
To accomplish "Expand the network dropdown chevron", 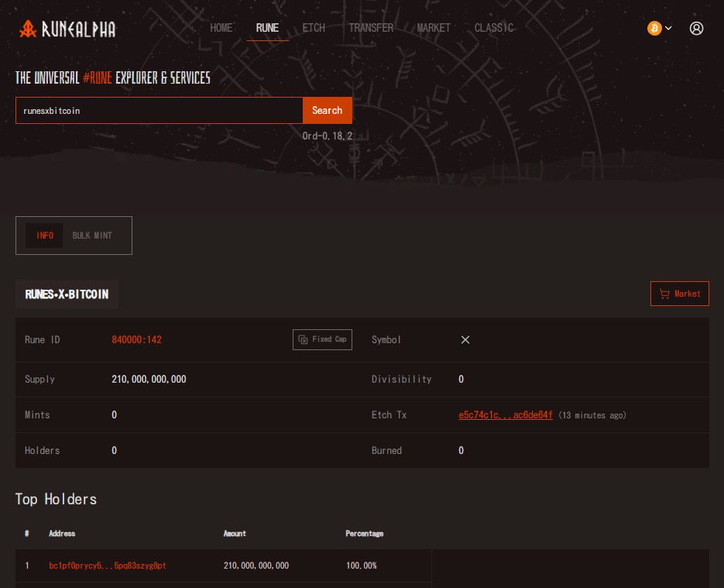I will [668, 28].
